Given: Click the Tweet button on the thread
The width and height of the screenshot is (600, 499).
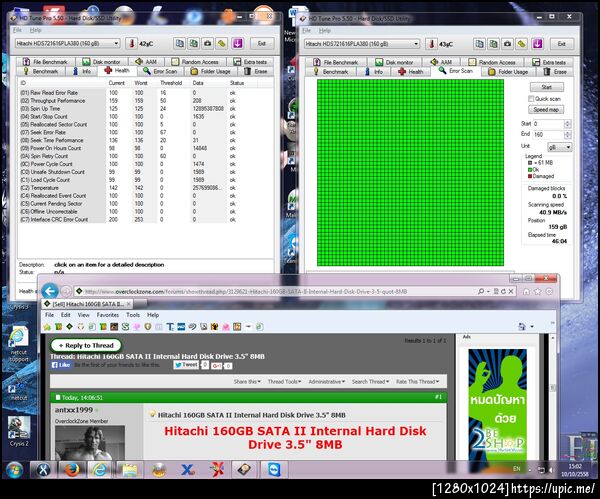Looking at the screenshot, I should tap(186, 365).
